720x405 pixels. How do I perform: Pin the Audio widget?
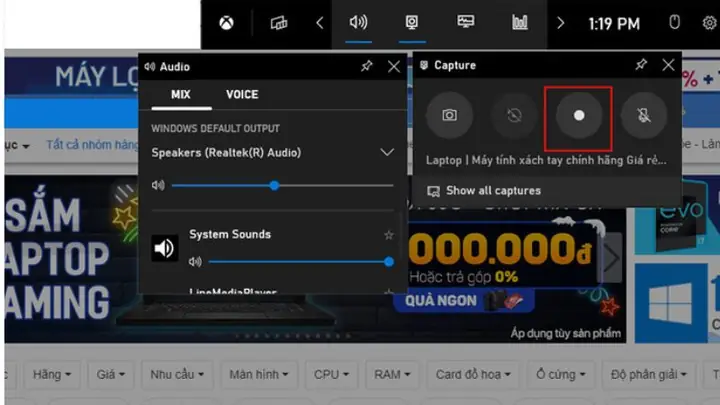pos(366,67)
